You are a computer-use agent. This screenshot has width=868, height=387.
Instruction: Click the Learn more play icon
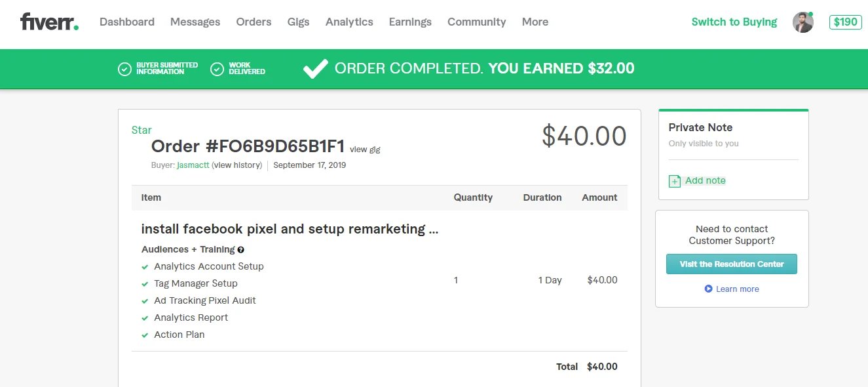(708, 289)
